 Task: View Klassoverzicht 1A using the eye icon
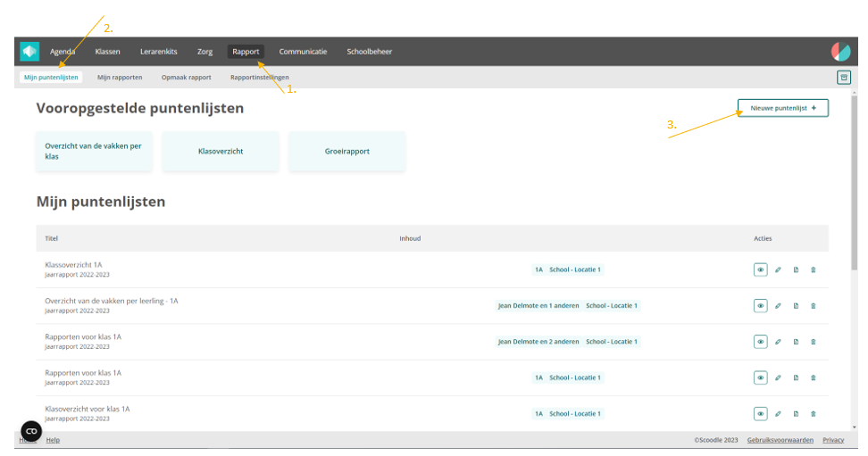point(760,269)
